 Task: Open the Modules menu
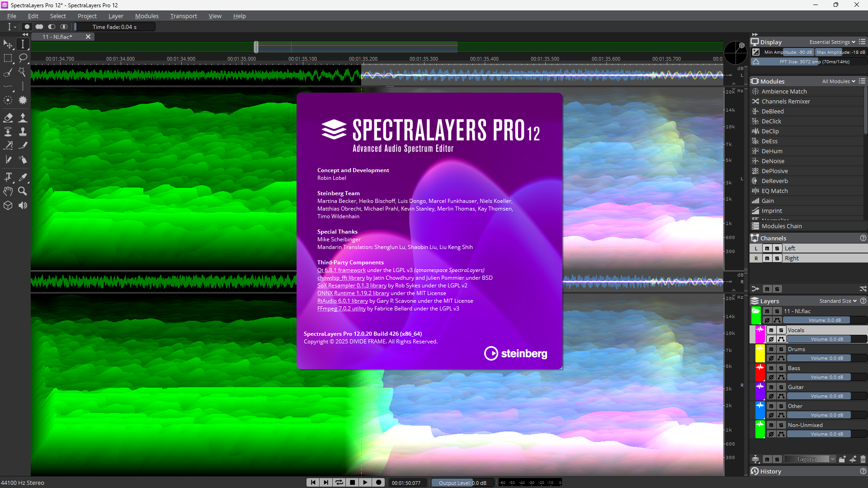point(147,16)
